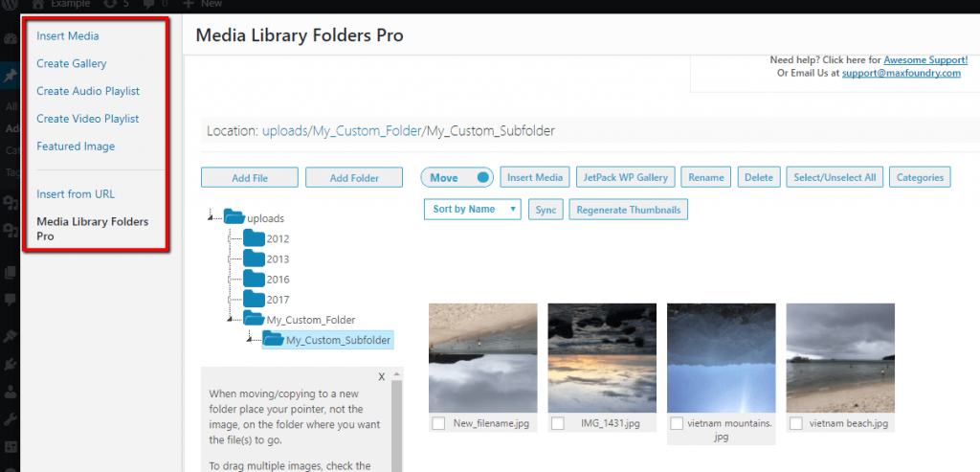
Task: Click the Sync button
Action: (546, 210)
